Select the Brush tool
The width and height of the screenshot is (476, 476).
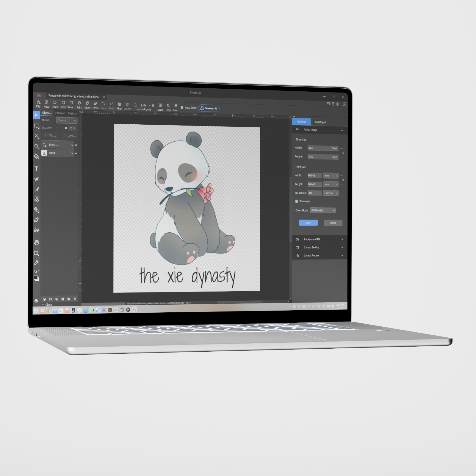click(36, 189)
